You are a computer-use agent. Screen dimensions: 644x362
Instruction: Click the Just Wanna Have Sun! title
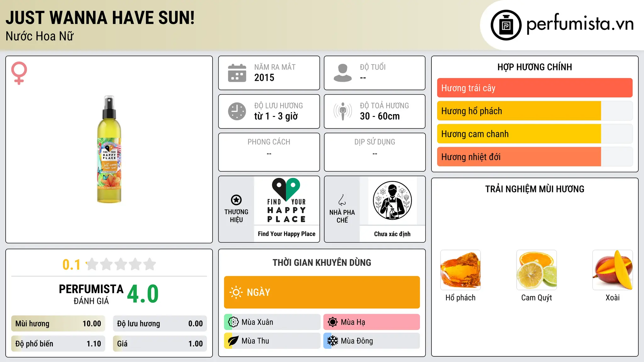tap(100, 18)
